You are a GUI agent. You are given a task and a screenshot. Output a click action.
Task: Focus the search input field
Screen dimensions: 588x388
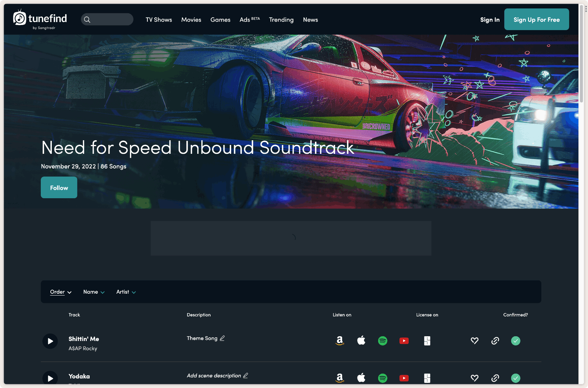point(107,19)
